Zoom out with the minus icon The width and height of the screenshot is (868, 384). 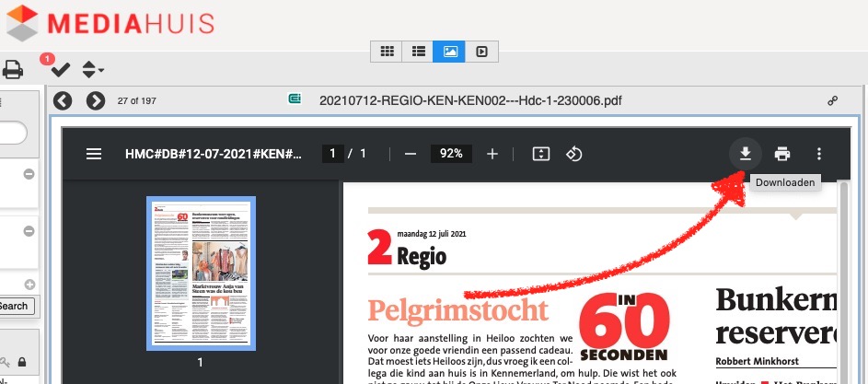(x=411, y=154)
